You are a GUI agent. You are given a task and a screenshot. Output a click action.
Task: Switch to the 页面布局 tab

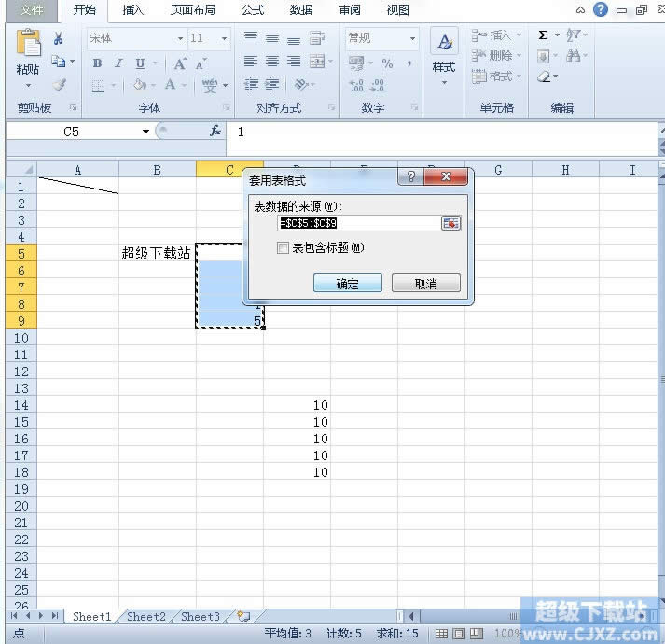(x=193, y=10)
